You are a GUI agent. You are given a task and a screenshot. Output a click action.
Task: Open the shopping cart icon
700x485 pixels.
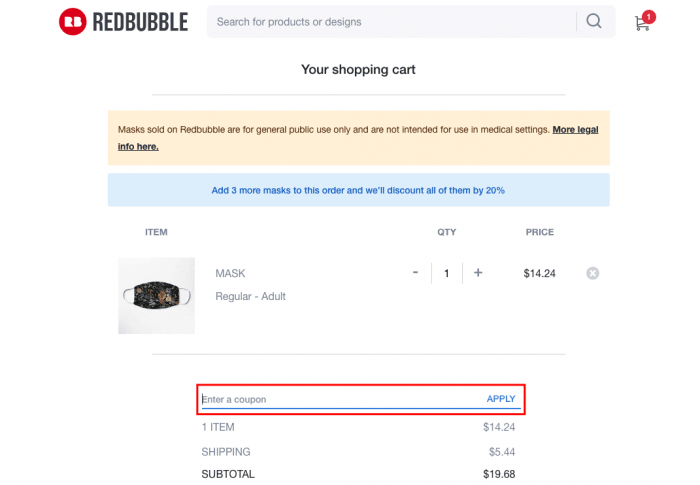(642, 23)
